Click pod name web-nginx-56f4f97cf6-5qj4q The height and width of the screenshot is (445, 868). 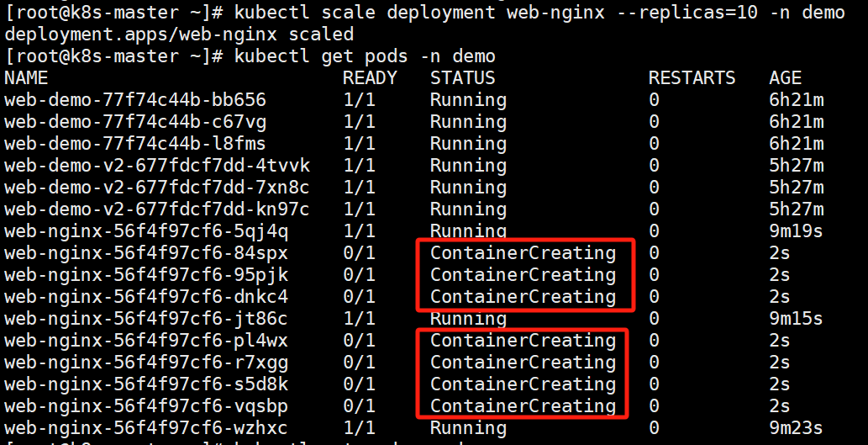click(x=146, y=231)
